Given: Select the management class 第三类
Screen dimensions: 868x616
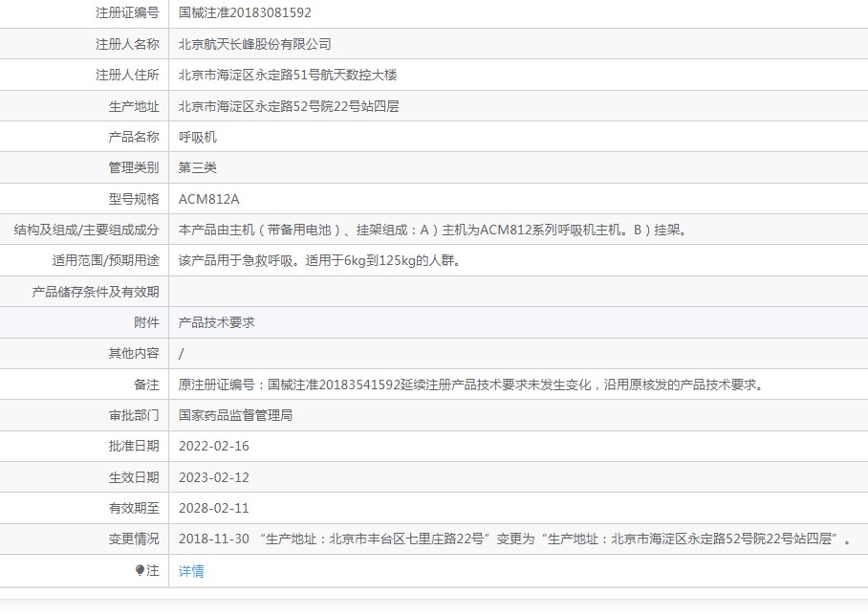Looking at the screenshot, I should tap(198, 167).
